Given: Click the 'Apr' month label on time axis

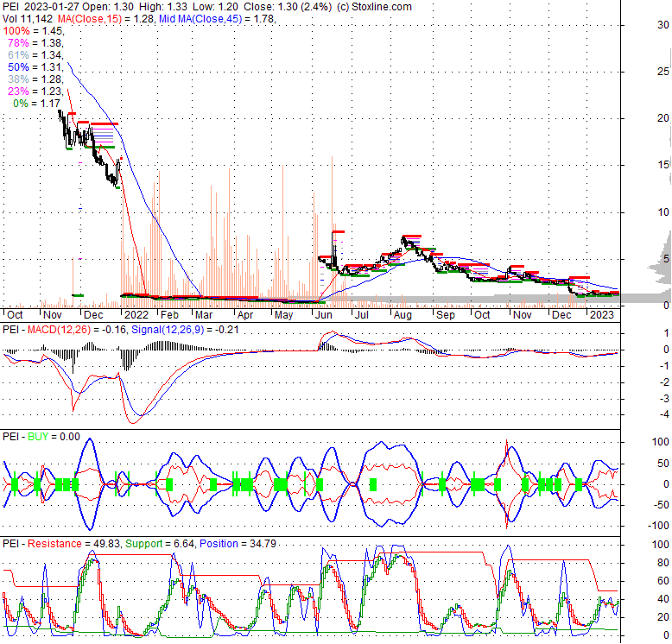Looking at the screenshot, I should 245,315.
